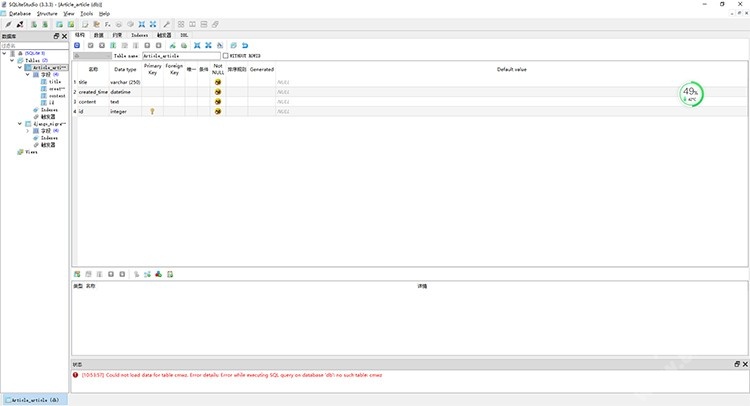Click the Populate table icon
The width and height of the screenshot is (750, 406).
220,45
